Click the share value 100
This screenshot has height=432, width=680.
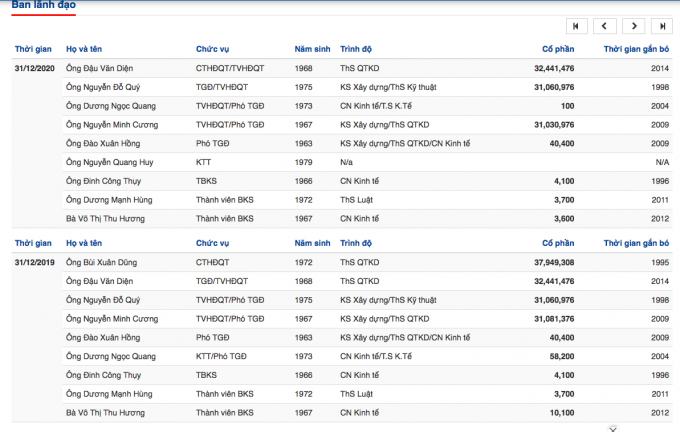point(568,106)
